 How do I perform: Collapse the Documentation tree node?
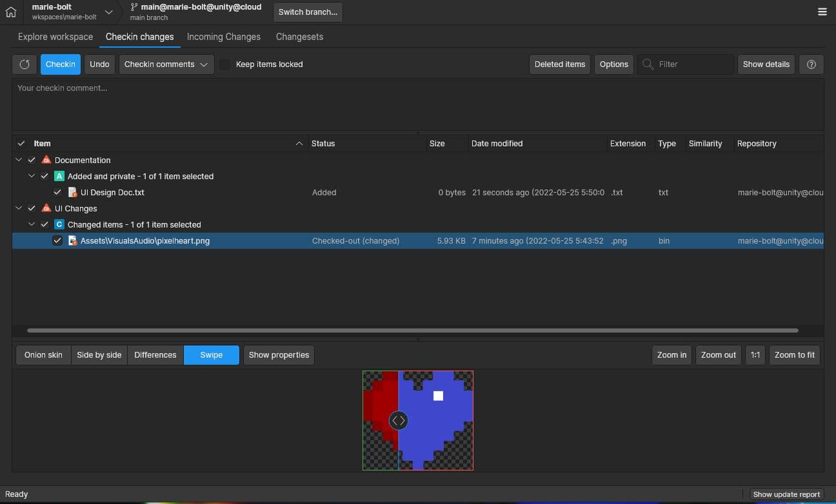pos(18,160)
